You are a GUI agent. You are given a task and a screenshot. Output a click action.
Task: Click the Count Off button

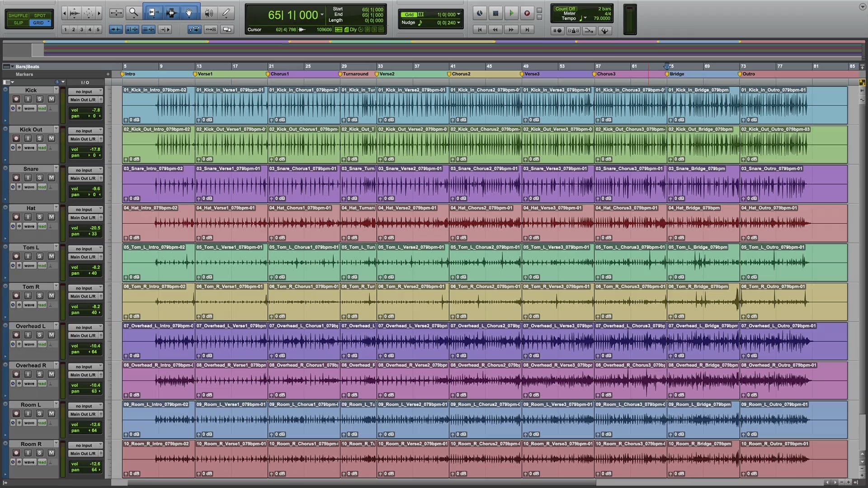pos(565,9)
